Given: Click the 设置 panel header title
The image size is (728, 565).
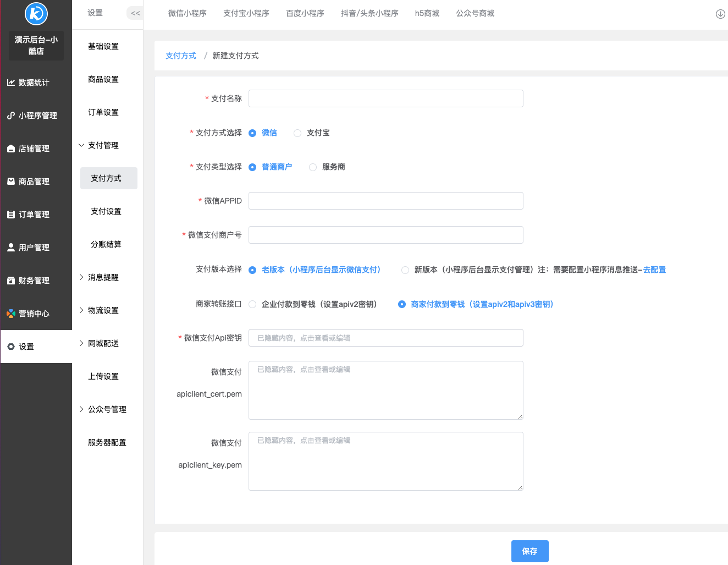Looking at the screenshot, I should 95,13.
